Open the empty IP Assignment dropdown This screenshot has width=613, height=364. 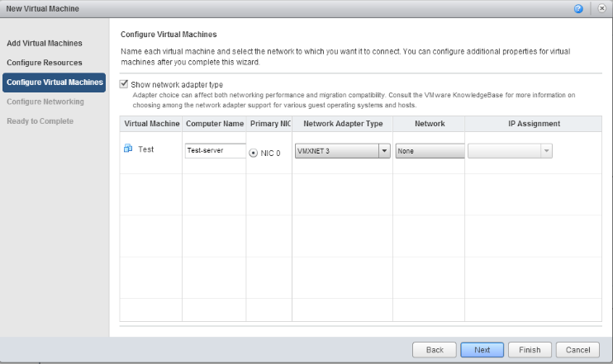pyautogui.click(x=510, y=151)
